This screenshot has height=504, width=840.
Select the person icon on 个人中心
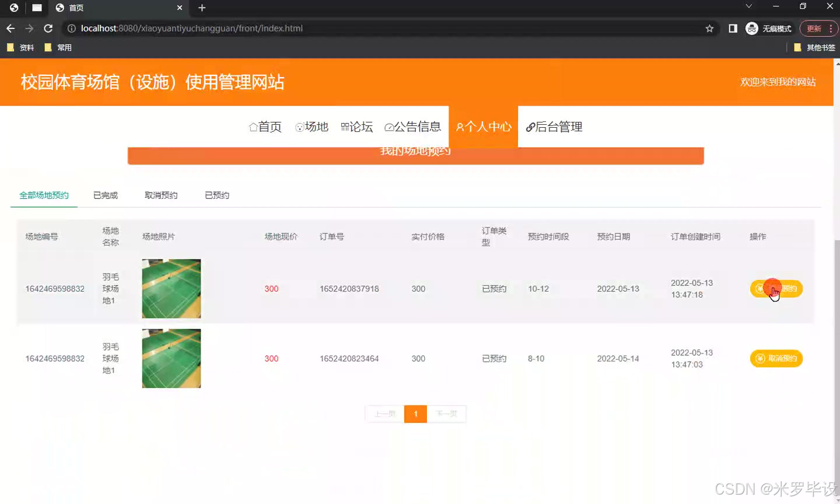tap(460, 127)
